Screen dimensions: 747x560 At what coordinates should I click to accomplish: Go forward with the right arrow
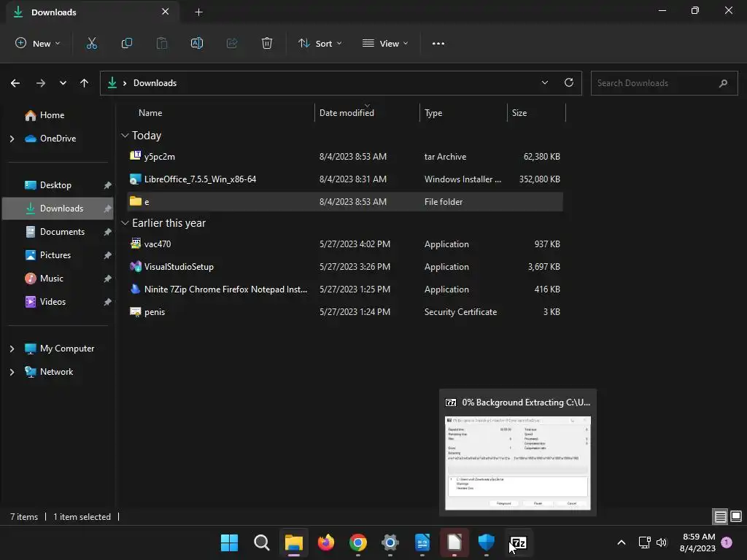pyautogui.click(x=41, y=83)
